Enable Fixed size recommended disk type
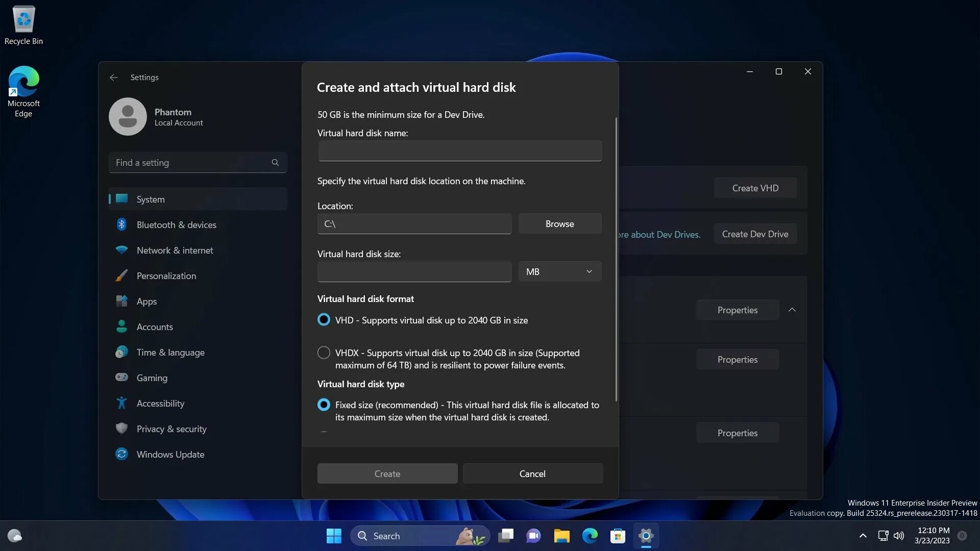 click(324, 405)
